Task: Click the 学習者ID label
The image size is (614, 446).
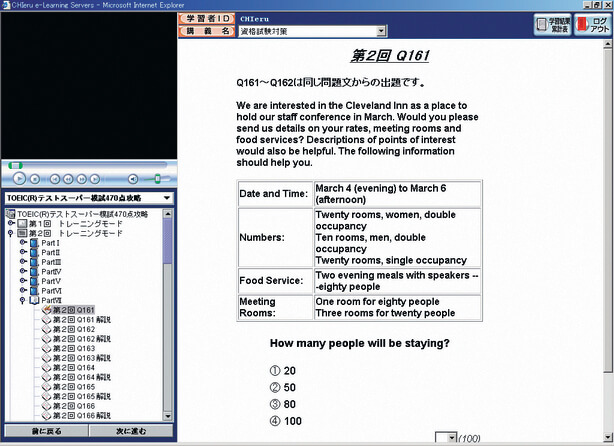Action: coord(207,18)
